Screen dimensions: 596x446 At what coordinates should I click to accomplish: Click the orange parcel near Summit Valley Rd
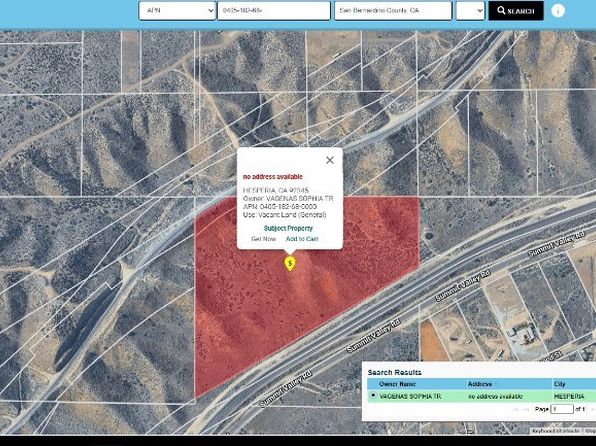(432, 341)
